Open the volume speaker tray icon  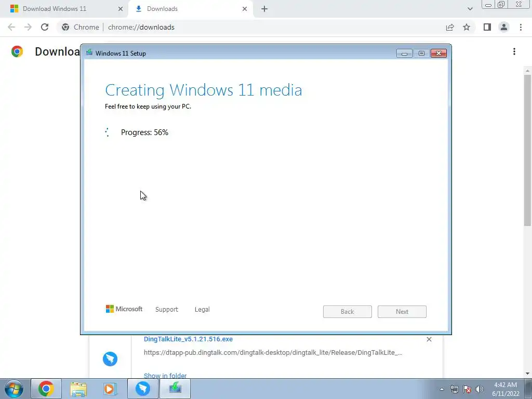(x=480, y=389)
